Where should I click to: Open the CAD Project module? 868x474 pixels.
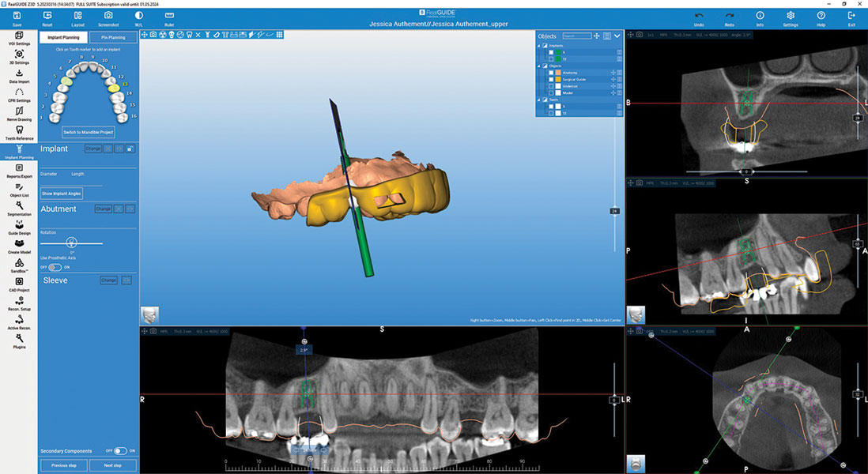18,284
